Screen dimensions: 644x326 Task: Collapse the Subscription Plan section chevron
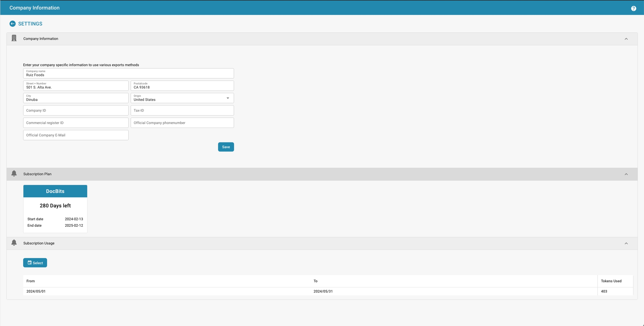point(626,174)
